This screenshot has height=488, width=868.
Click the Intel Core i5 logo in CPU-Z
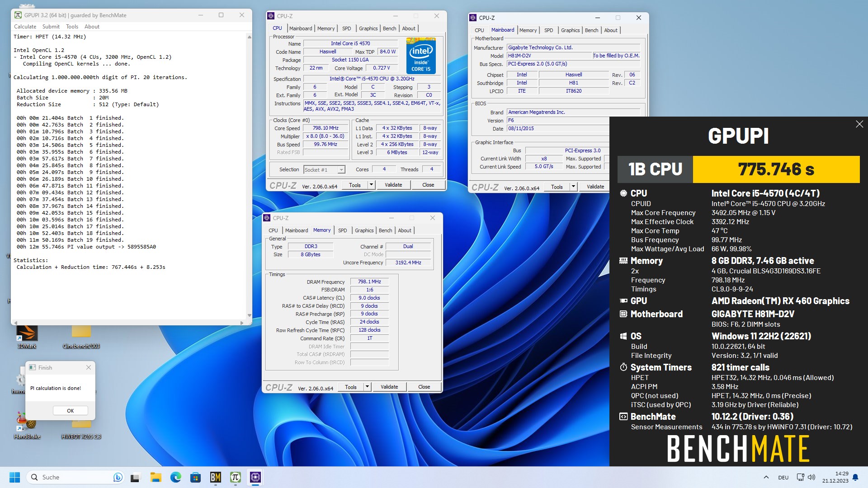click(421, 56)
